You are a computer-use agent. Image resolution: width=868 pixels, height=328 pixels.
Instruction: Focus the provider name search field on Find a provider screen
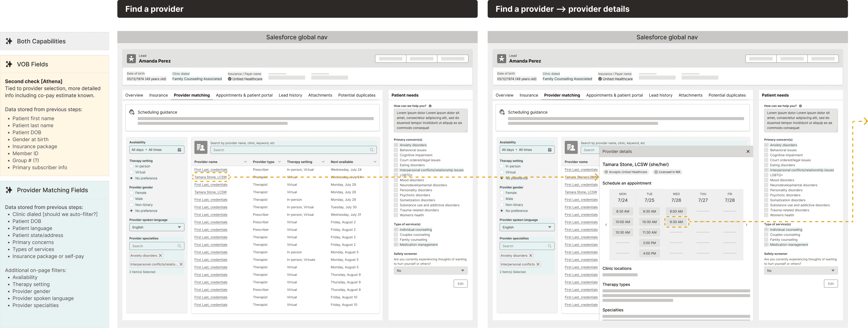click(294, 150)
